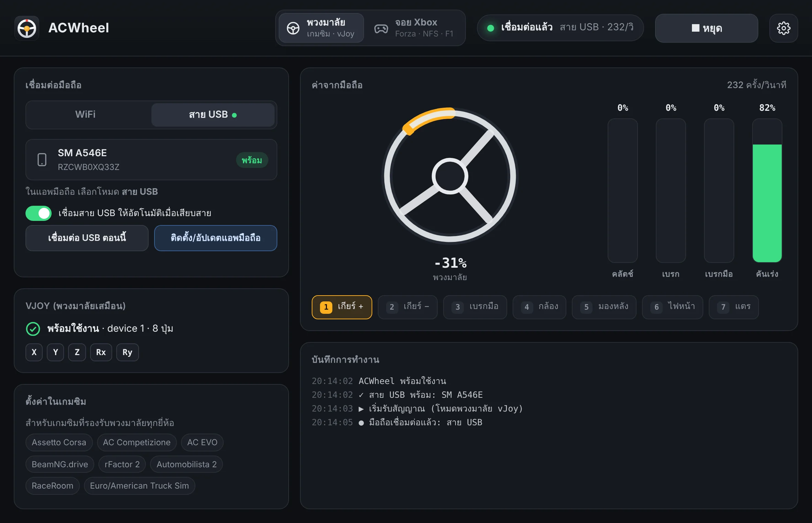Click the Euro/American Truck Sim chip
The width and height of the screenshot is (812, 523).
(139, 486)
